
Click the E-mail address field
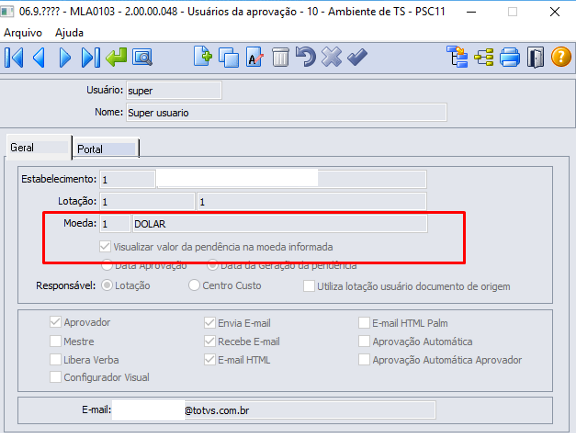tap(273, 410)
